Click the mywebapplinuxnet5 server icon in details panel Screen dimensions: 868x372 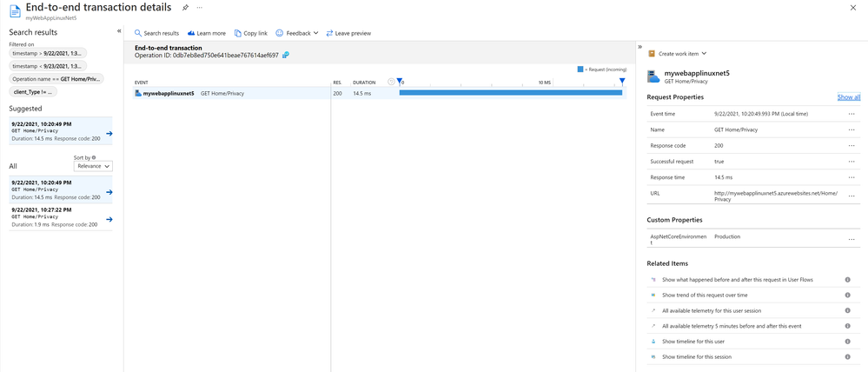tap(653, 76)
